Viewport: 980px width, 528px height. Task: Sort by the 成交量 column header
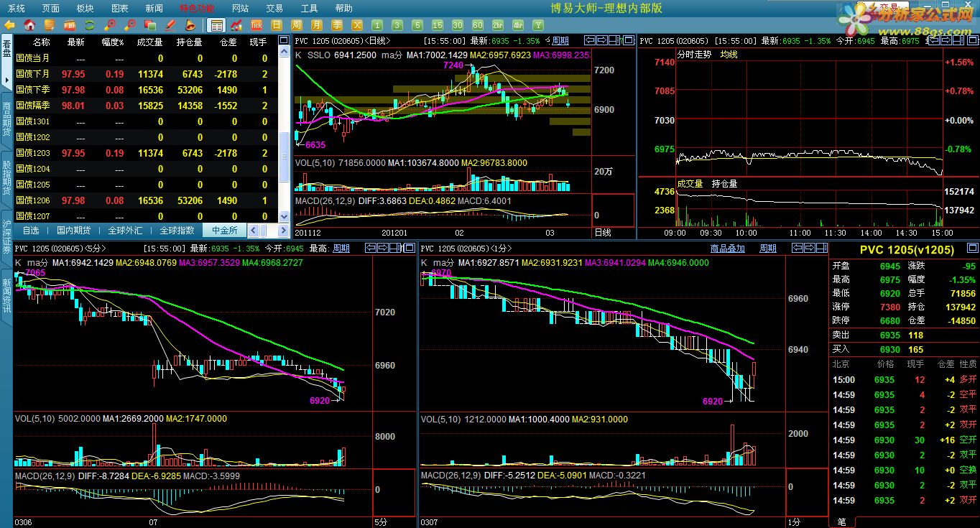pyautogui.click(x=150, y=42)
